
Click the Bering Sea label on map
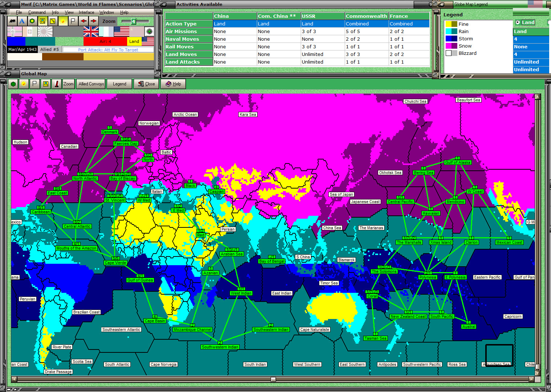click(x=424, y=173)
